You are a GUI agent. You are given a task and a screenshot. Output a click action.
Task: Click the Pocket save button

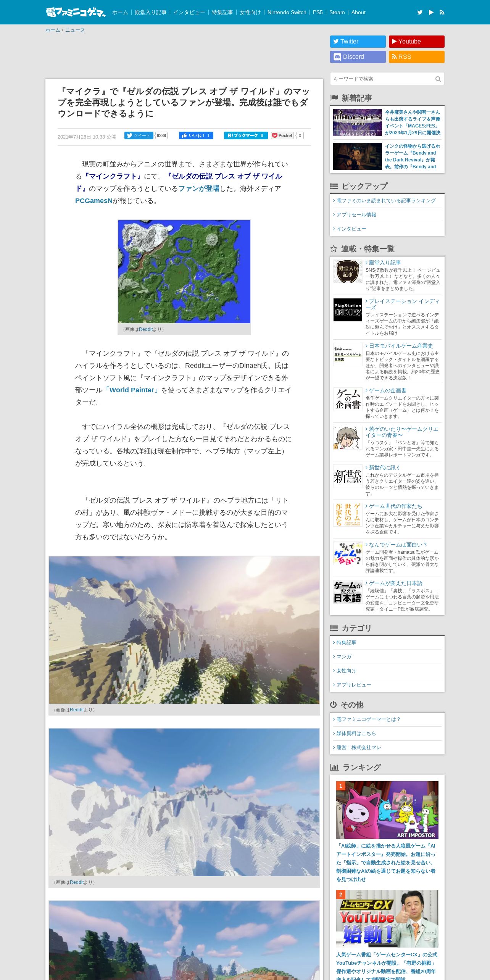coord(282,135)
